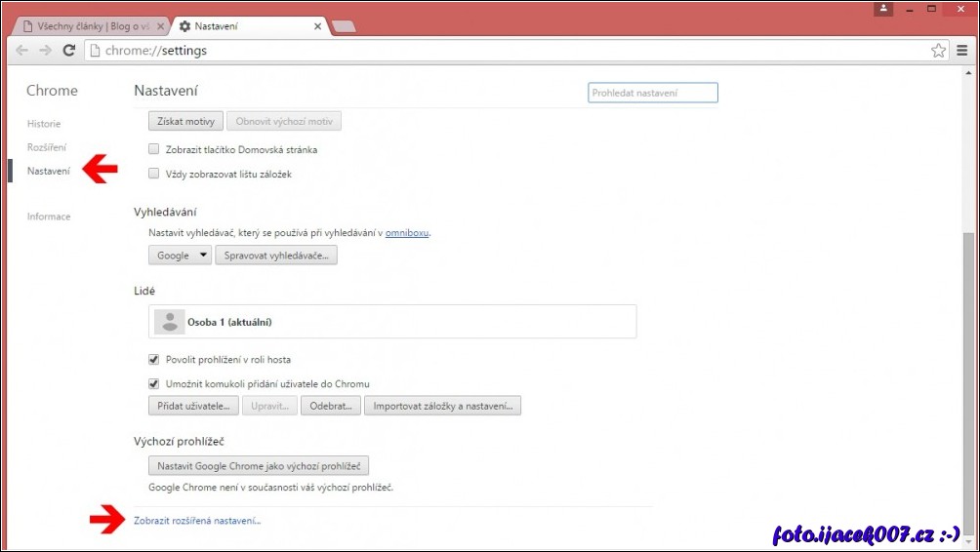The image size is (980, 552).
Task: Click the user profile icon in title bar
Action: coord(883,8)
